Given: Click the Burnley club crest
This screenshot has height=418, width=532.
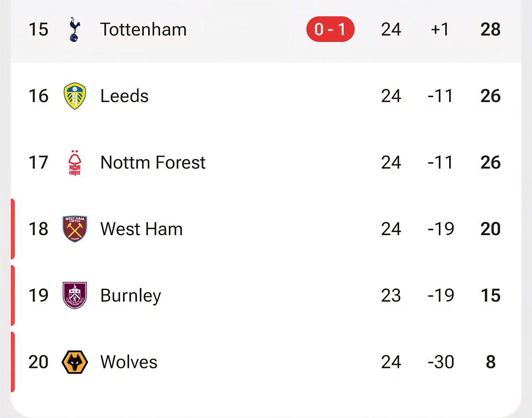Looking at the screenshot, I should (74, 296).
